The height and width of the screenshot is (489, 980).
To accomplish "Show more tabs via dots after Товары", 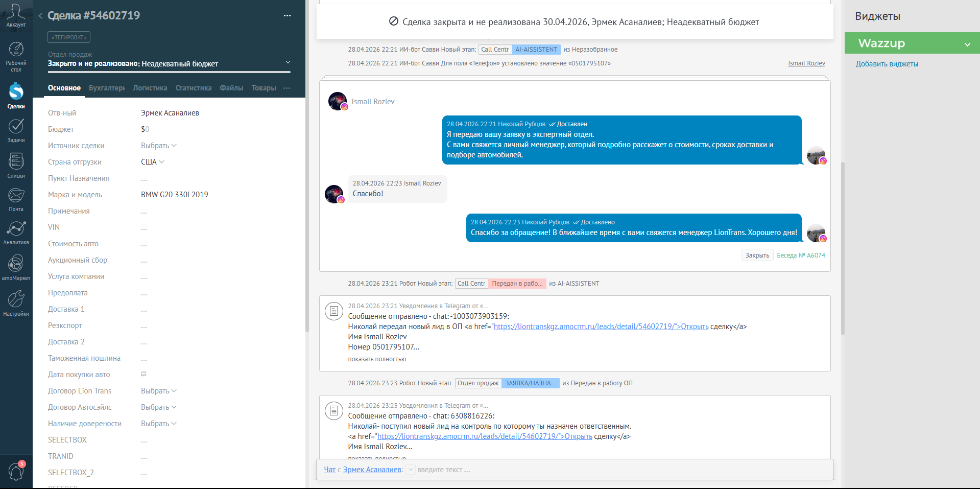I will pos(287,88).
